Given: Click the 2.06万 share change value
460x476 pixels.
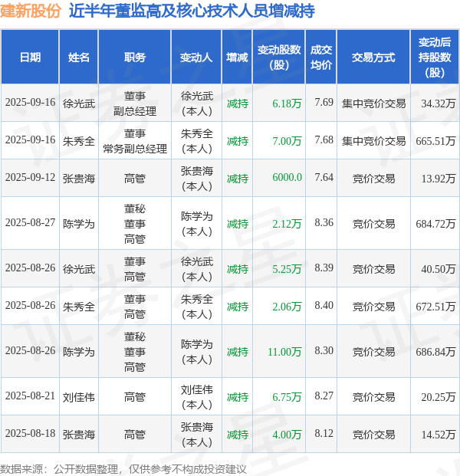Looking at the screenshot, I should (287, 307).
